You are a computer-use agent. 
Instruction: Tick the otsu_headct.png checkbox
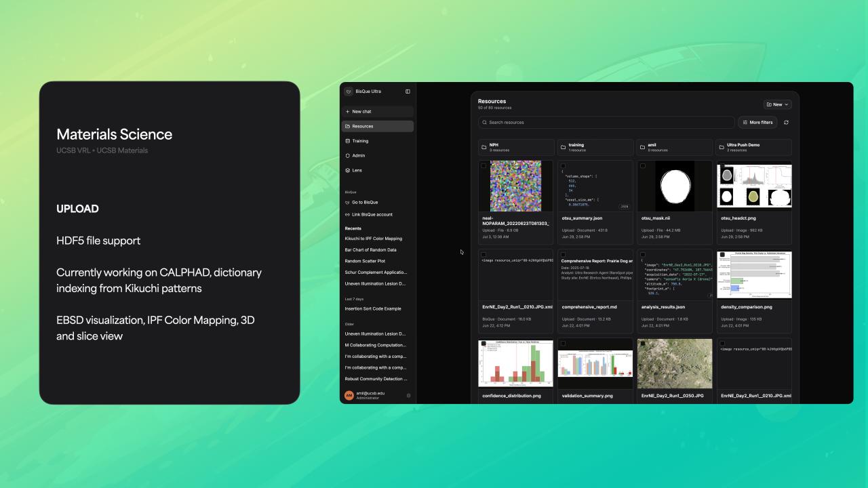[x=722, y=166]
